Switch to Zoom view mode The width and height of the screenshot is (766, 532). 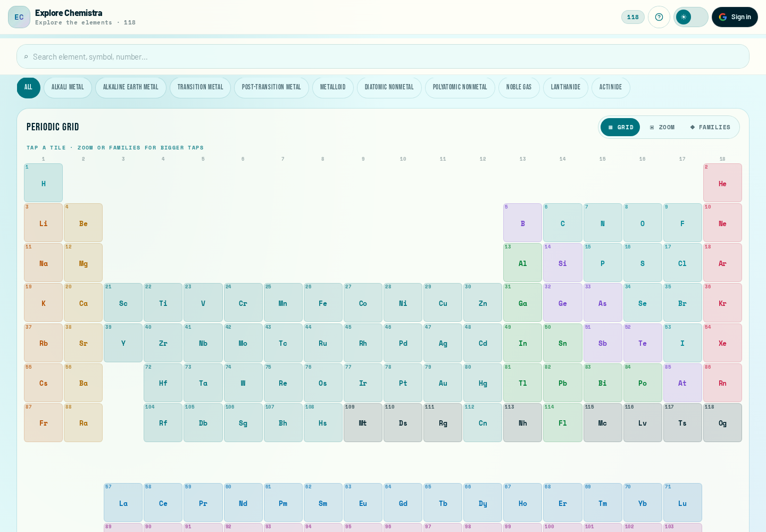coord(662,127)
